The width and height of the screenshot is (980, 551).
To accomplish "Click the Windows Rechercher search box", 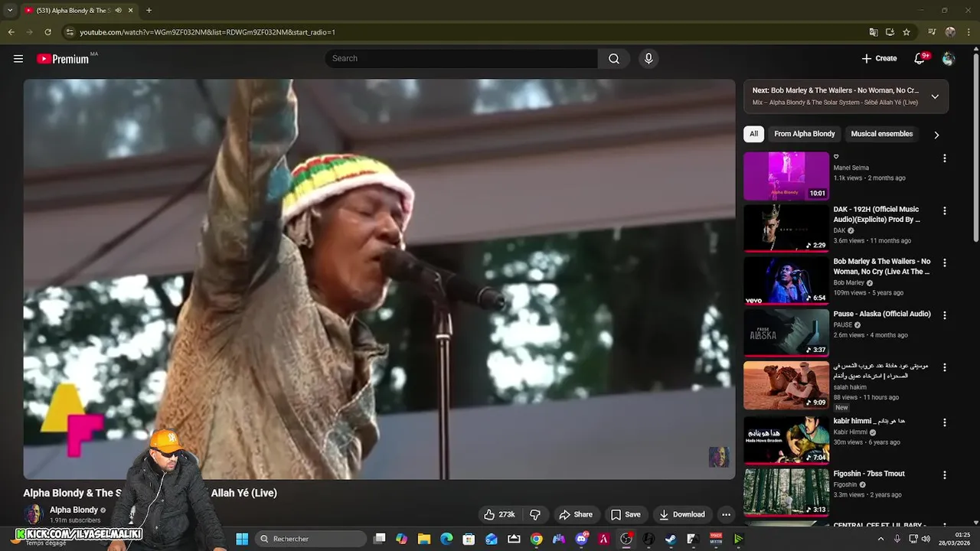I will [x=311, y=539].
